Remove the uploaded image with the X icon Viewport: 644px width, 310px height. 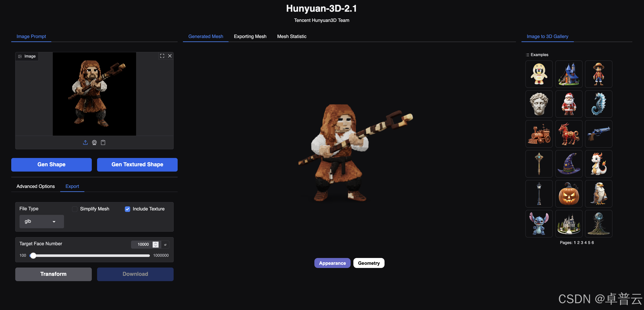click(x=170, y=56)
